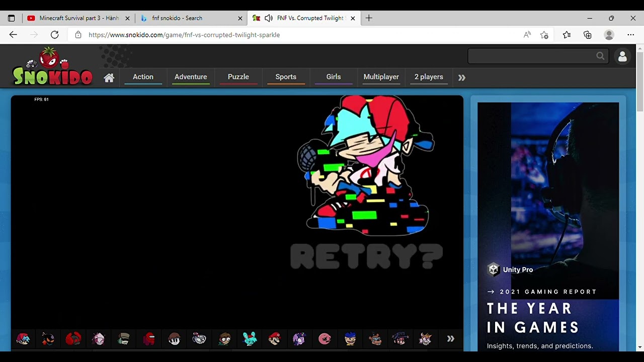The height and width of the screenshot is (362, 644).
Task: Select the Mario game icon
Action: [275, 339]
